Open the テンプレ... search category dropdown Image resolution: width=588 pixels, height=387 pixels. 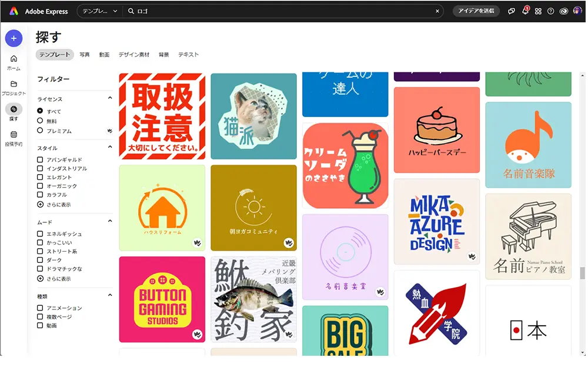(x=100, y=11)
